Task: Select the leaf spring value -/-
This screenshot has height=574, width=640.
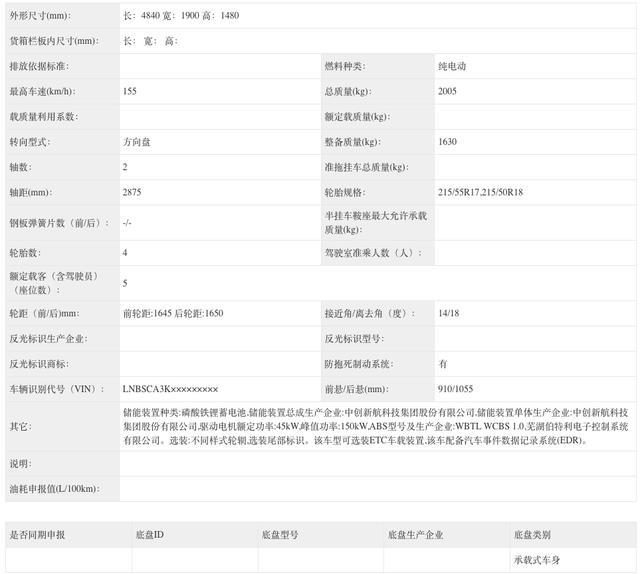Action: (127, 223)
